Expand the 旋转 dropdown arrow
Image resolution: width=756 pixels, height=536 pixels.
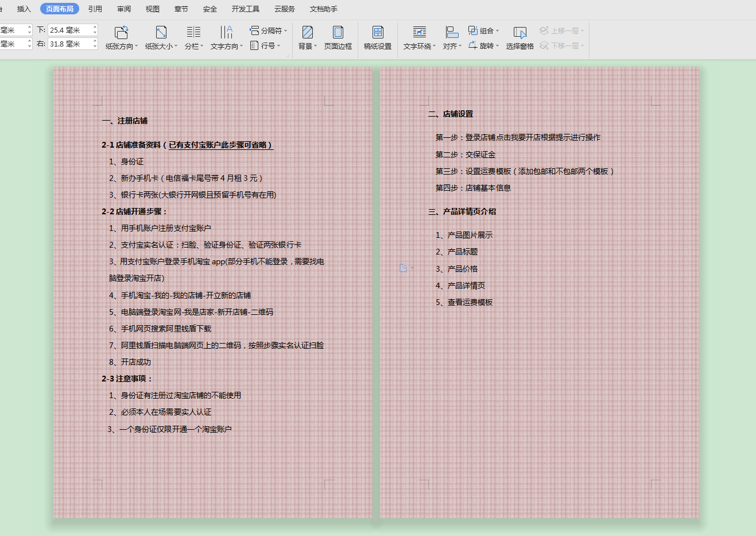pyautogui.click(x=497, y=46)
